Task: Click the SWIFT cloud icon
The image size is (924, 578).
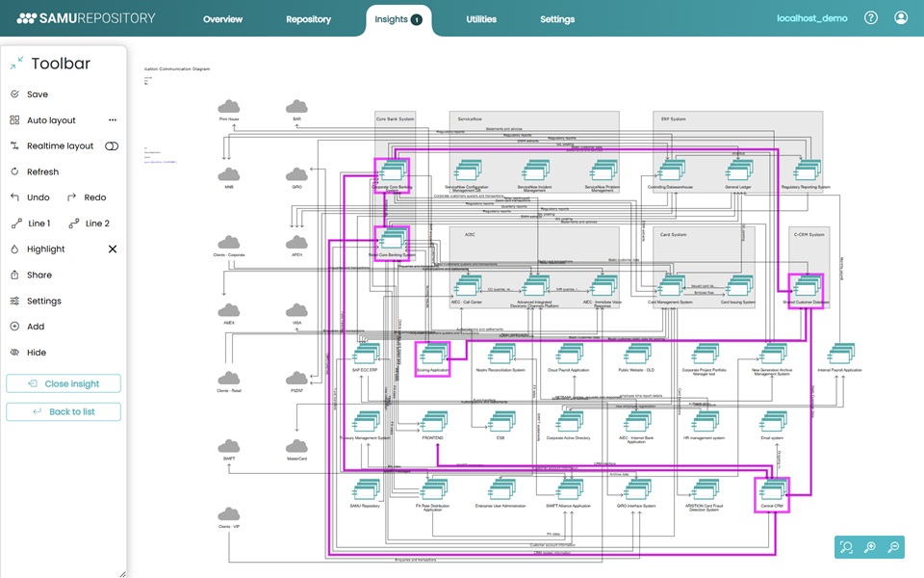Action: (229, 446)
